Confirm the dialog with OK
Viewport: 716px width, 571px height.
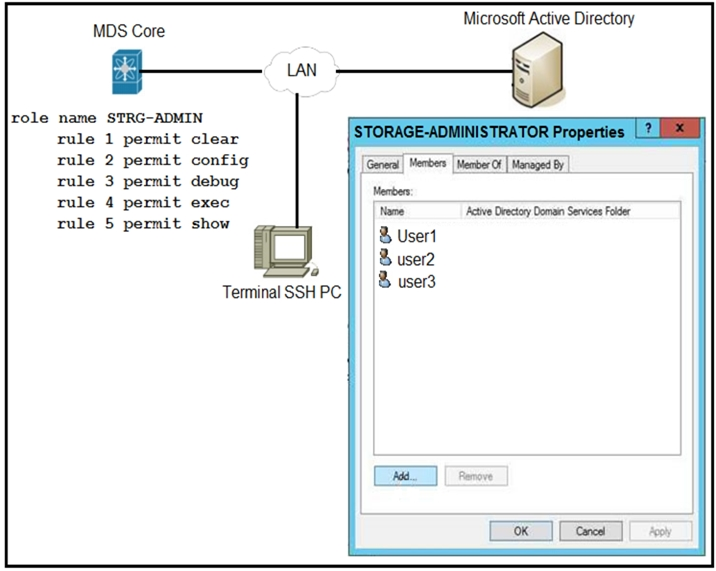(520, 531)
